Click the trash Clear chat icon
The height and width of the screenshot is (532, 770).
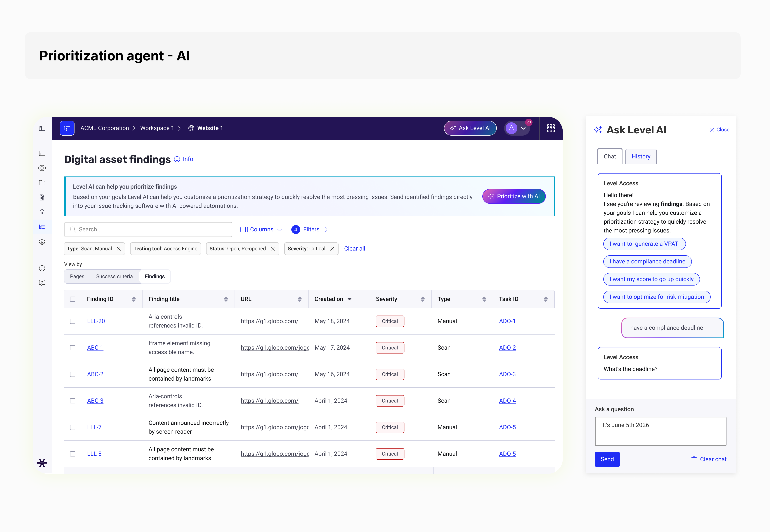pos(694,459)
